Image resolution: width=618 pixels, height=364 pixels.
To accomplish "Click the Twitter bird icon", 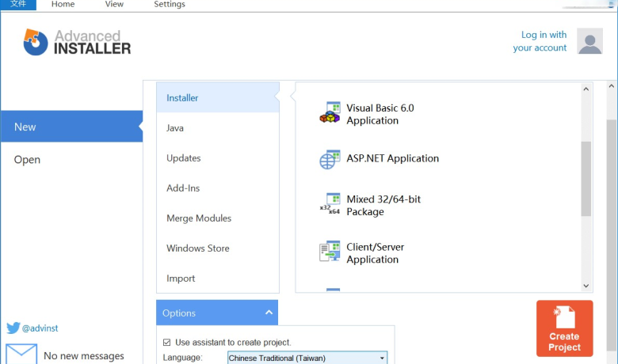I will pos(13,328).
